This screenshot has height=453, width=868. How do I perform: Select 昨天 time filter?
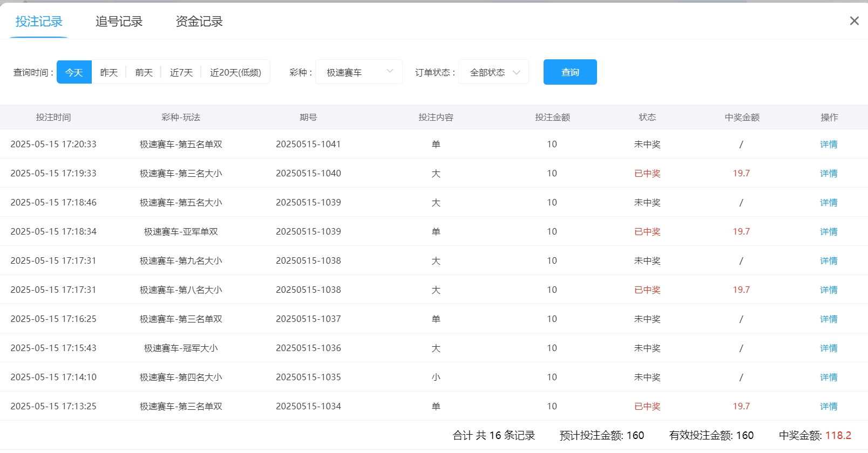point(109,72)
